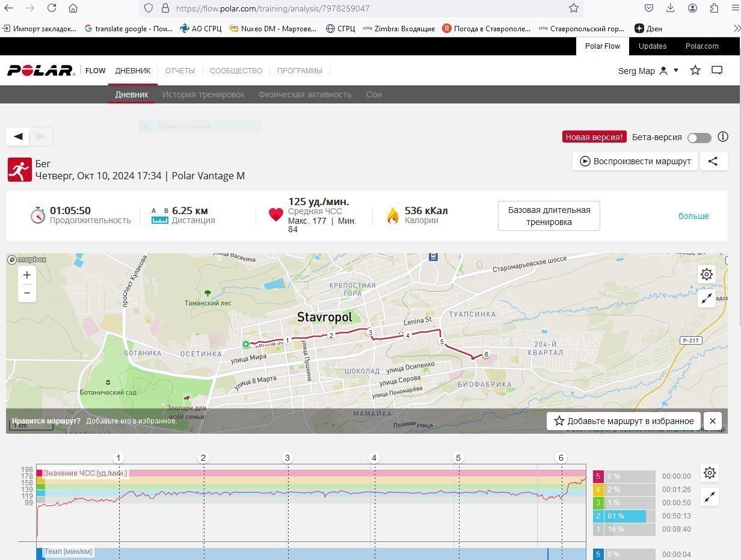Viewport: 741px width, 560px height.
Task: Go to previous training with left arrow
Action: click(x=18, y=137)
